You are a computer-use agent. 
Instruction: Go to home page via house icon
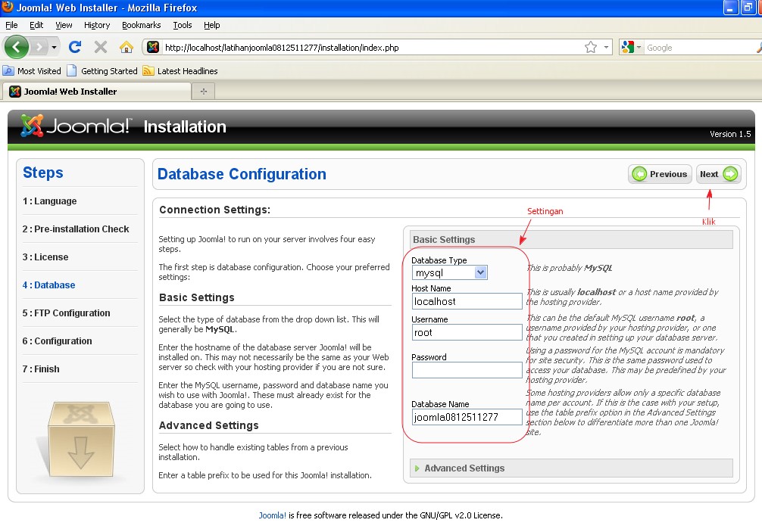(x=126, y=47)
